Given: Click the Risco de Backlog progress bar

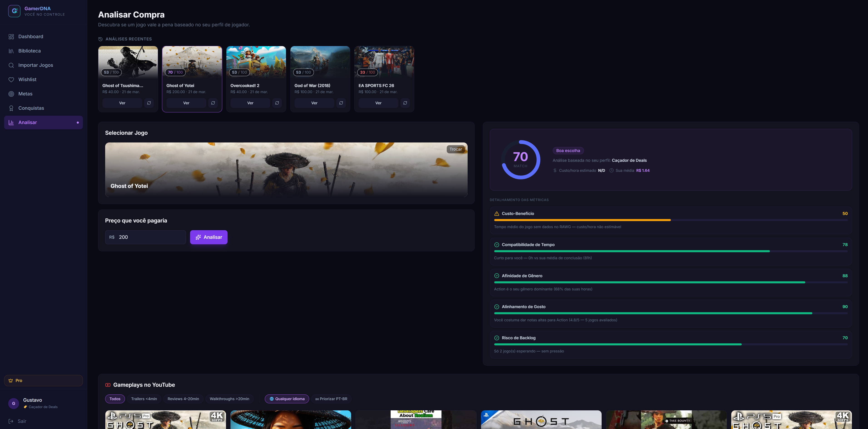Looking at the screenshot, I should tap(671, 344).
